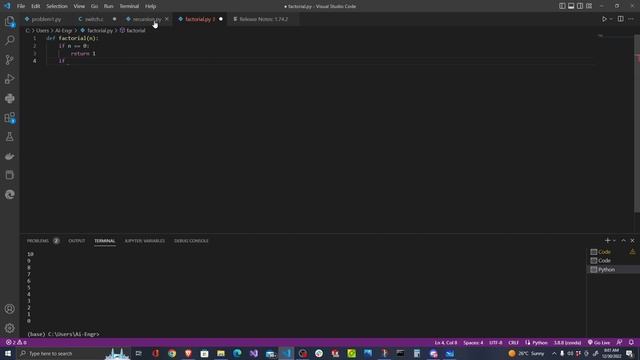This screenshot has width=640, height=360.
Task: Switch to the Problems panel tab
Action: coord(38,241)
